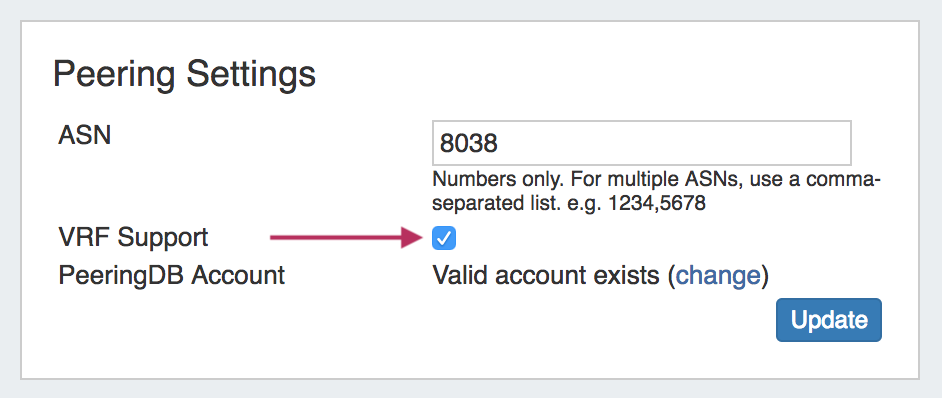942x398 pixels.
Task: Click the red arrow pointing at checkbox
Action: coord(347,238)
